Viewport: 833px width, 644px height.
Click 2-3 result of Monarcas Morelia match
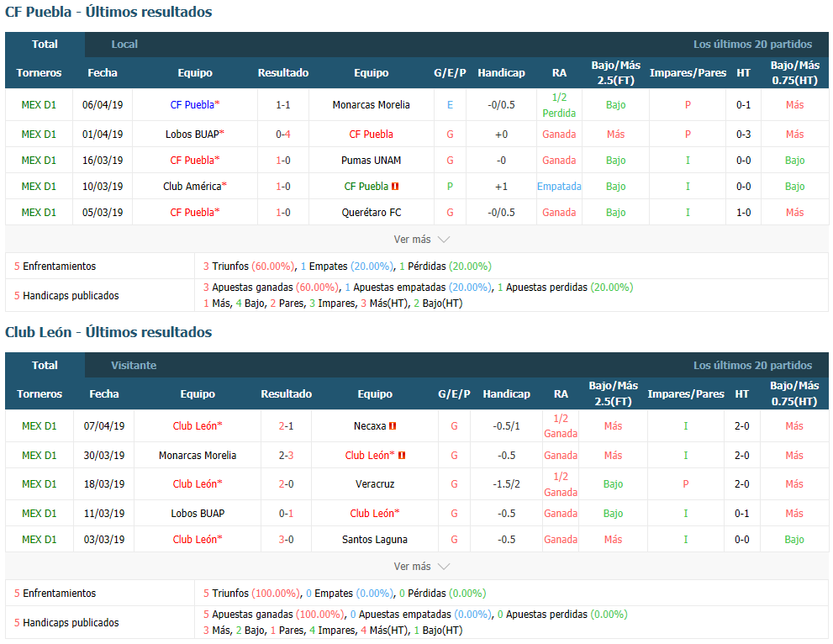click(x=286, y=456)
